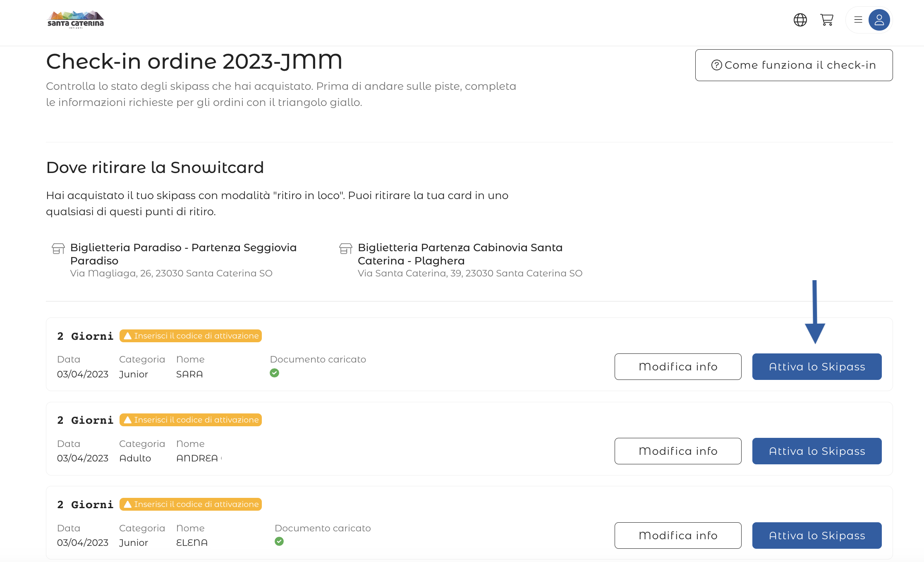Open the language globe selector
The width and height of the screenshot is (924, 562).
800,20
